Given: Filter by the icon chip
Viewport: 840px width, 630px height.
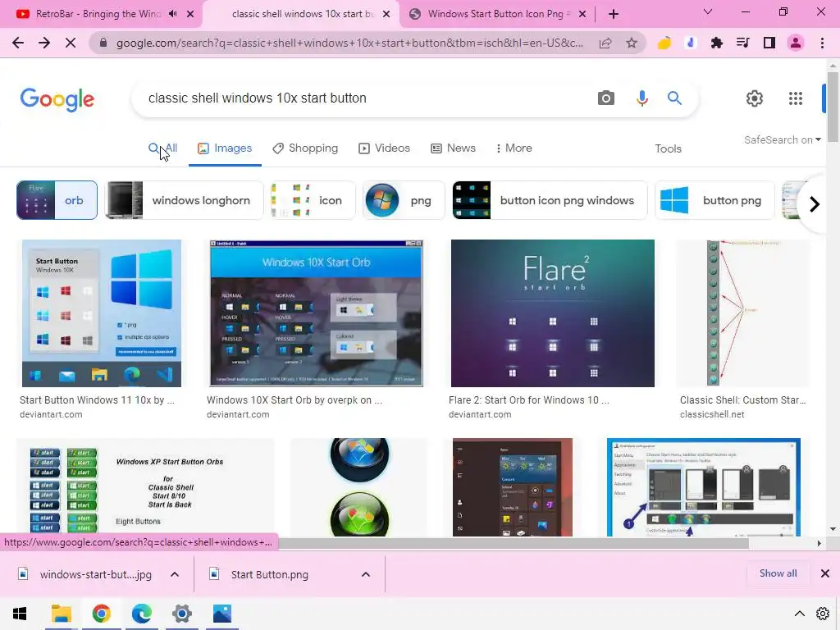Looking at the screenshot, I should (313, 200).
